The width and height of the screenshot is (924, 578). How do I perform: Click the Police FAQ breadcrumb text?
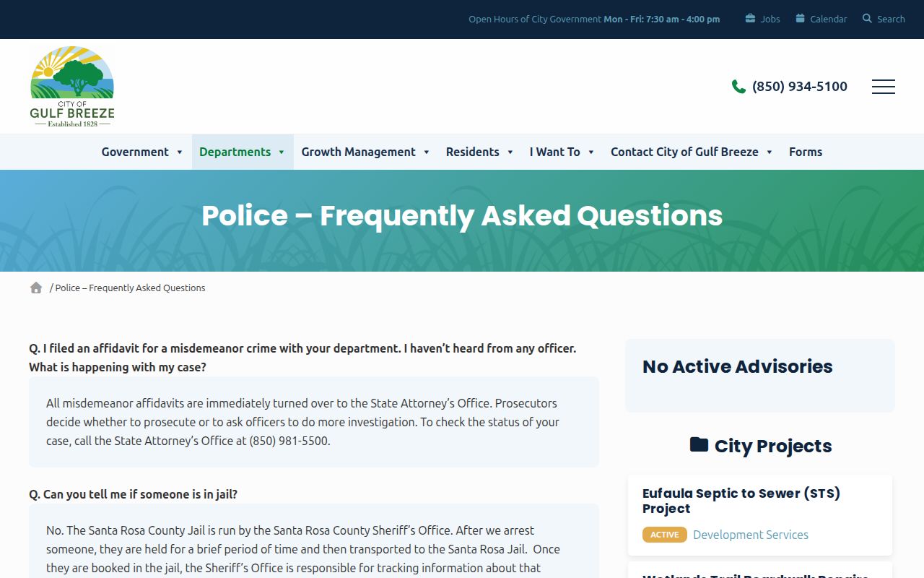130,288
